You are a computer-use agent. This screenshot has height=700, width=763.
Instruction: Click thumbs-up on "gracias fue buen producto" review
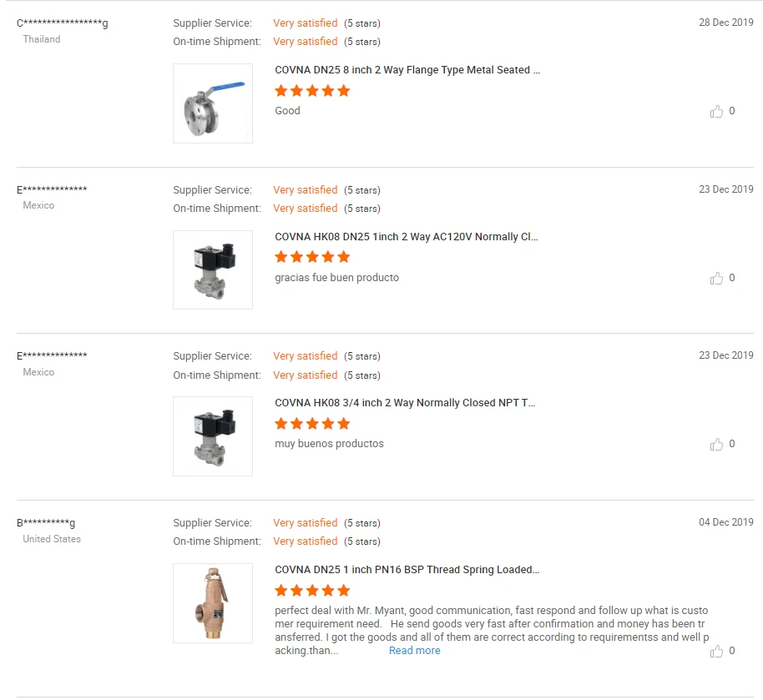(716, 278)
